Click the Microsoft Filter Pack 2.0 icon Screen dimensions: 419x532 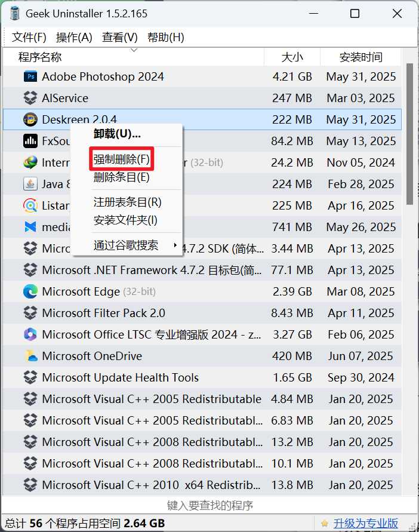click(30, 313)
